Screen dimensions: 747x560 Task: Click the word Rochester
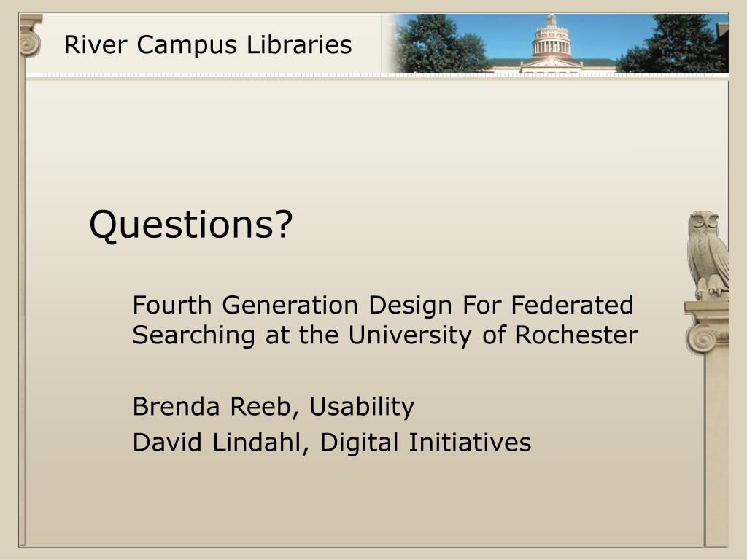577,335
